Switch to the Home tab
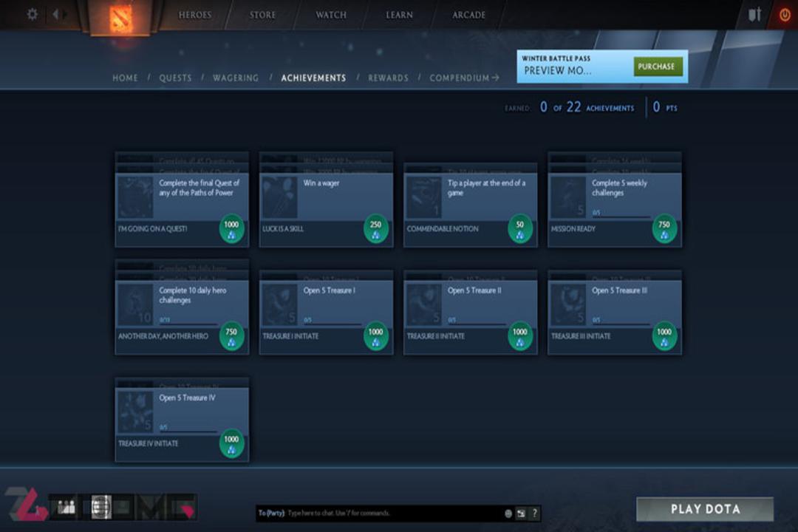The width and height of the screenshot is (798, 532). click(125, 78)
